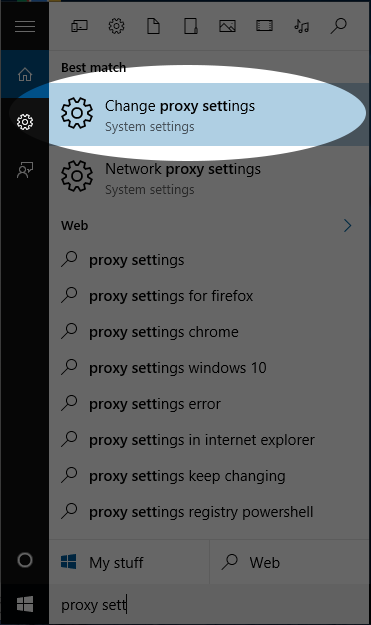Open Network proxy settings result
The height and width of the screenshot is (625, 371).
(209, 178)
